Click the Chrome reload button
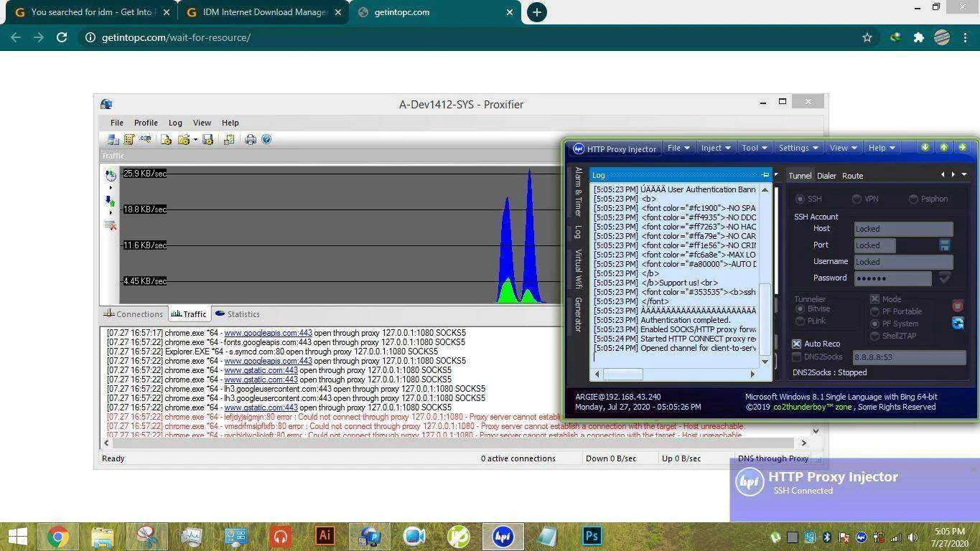The image size is (980, 551). point(62,37)
